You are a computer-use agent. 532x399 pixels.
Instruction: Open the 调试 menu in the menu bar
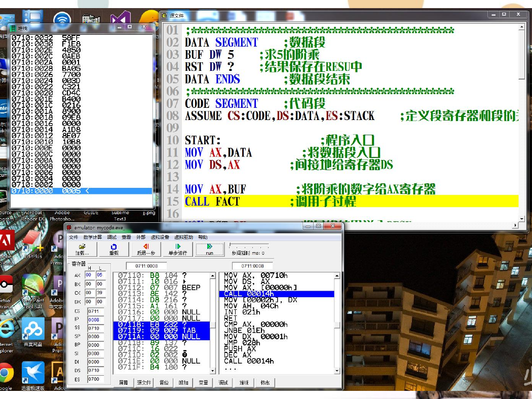pyautogui.click(x=111, y=237)
